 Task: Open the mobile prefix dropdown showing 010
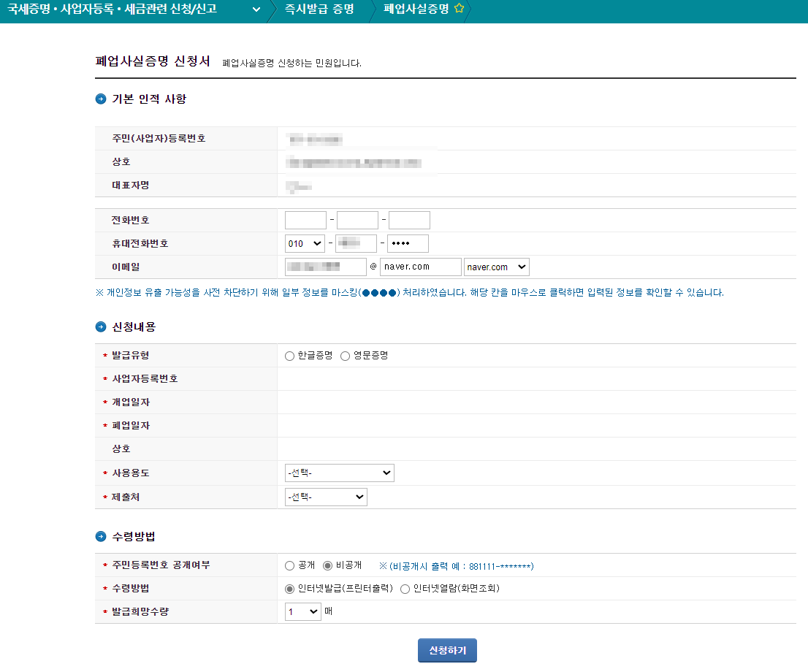click(305, 243)
